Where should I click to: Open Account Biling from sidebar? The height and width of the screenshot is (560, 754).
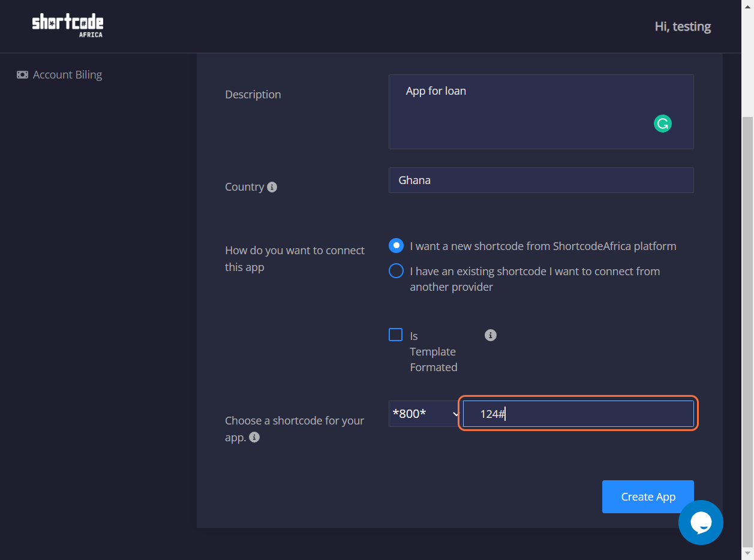tap(59, 75)
